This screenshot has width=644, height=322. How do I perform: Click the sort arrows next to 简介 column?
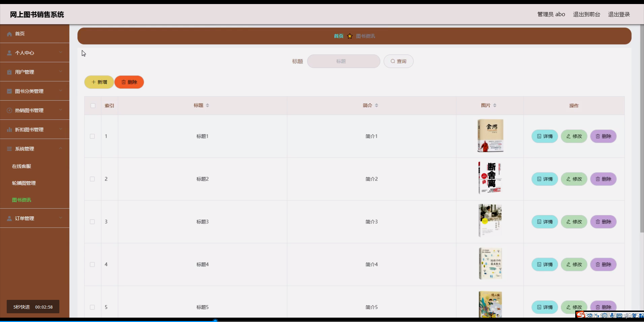tap(377, 105)
